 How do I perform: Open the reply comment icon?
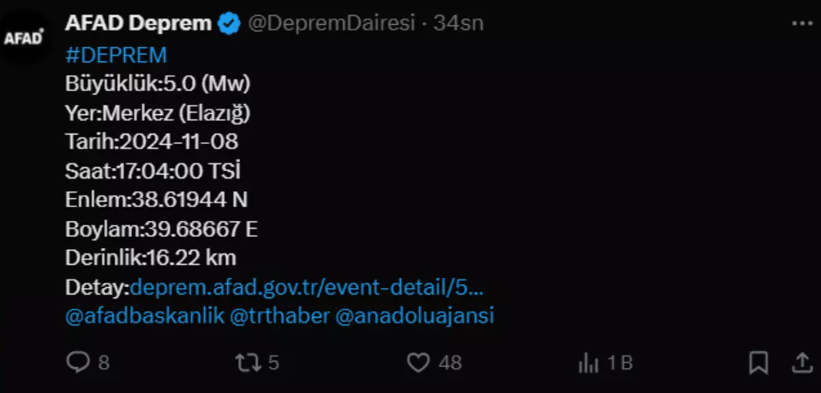[x=79, y=362]
